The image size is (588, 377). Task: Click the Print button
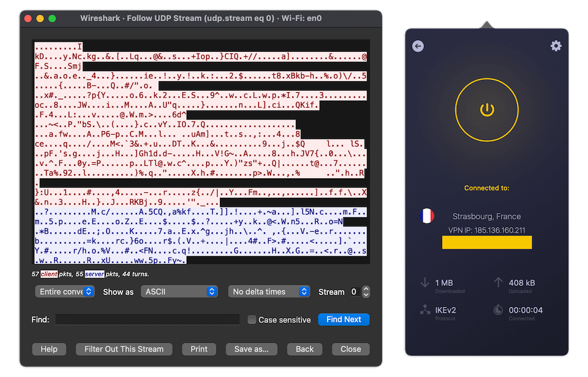[x=199, y=349]
